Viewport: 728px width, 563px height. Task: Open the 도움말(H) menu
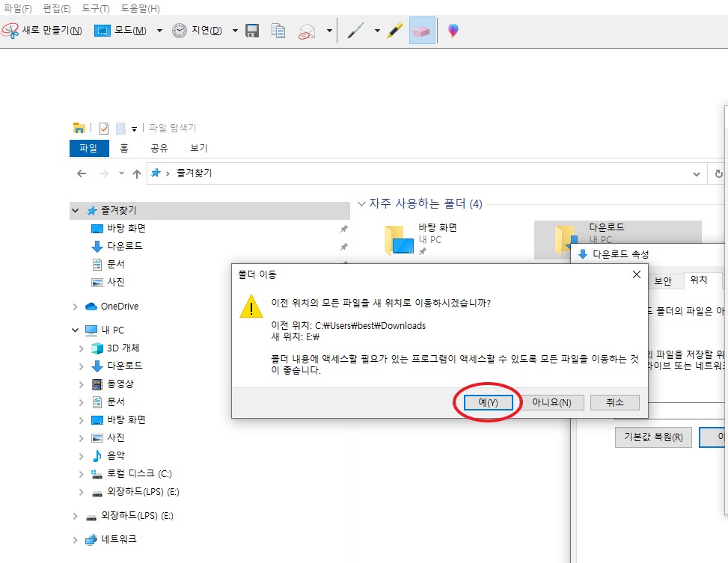coord(140,8)
